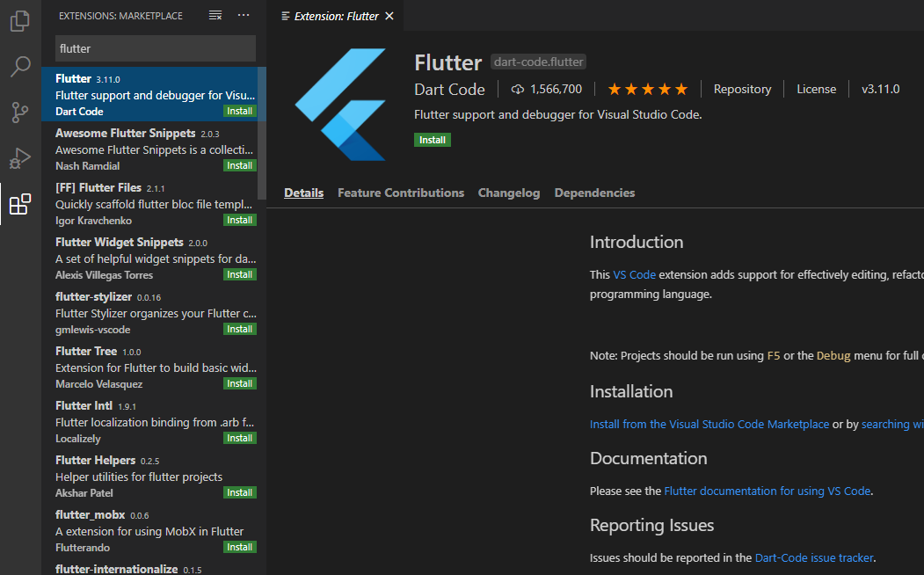Install Awesome Flutter Snippets

pos(240,165)
